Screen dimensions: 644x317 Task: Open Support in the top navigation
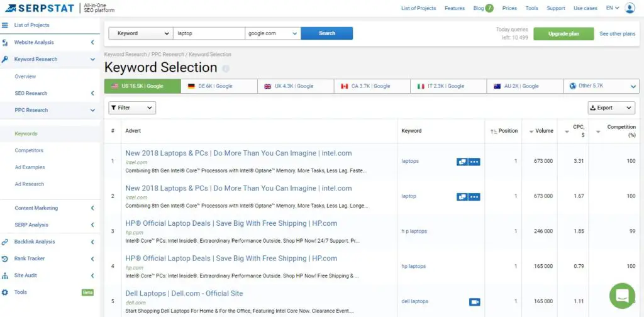pyautogui.click(x=556, y=8)
